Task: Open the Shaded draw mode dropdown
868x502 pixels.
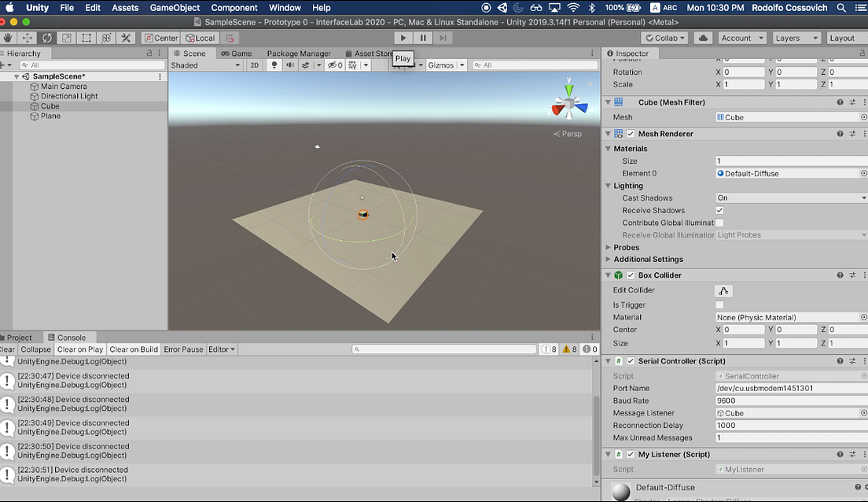Action: click(205, 65)
